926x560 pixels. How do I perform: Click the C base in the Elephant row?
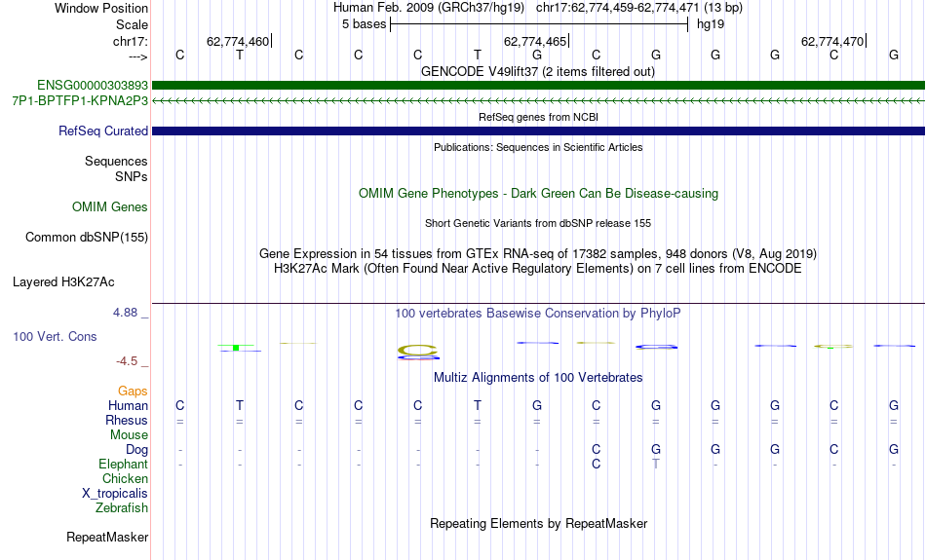(596, 465)
